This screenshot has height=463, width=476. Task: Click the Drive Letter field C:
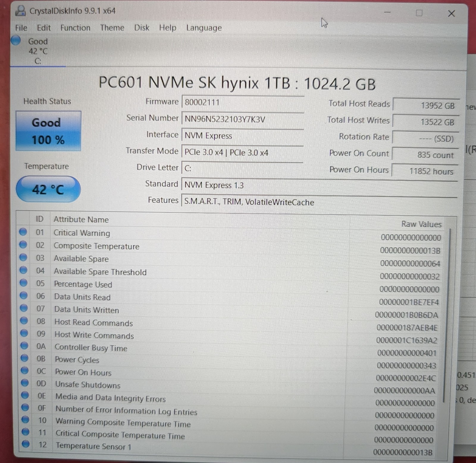(x=242, y=168)
